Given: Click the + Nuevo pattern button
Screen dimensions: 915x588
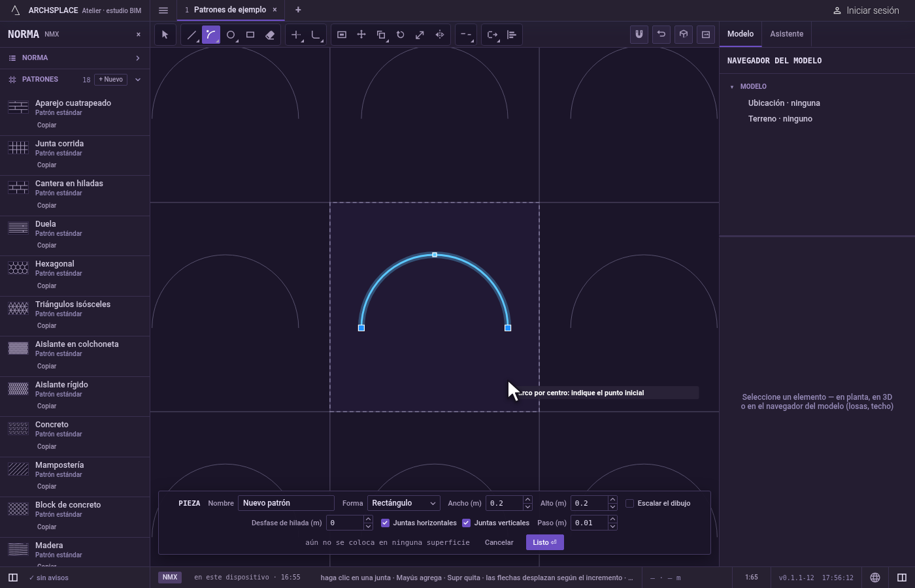Looking at the screenshot, I should pos(111,80).
